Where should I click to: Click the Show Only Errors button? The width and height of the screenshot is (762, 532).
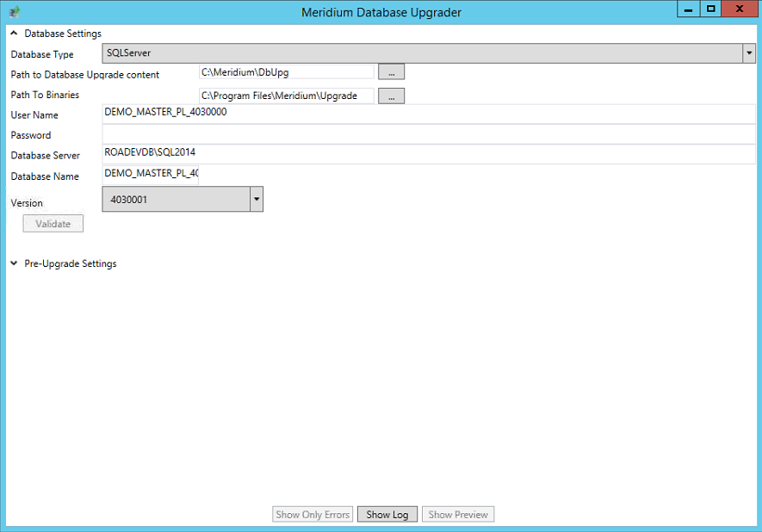pyautogui.click(x=313, y=514)
